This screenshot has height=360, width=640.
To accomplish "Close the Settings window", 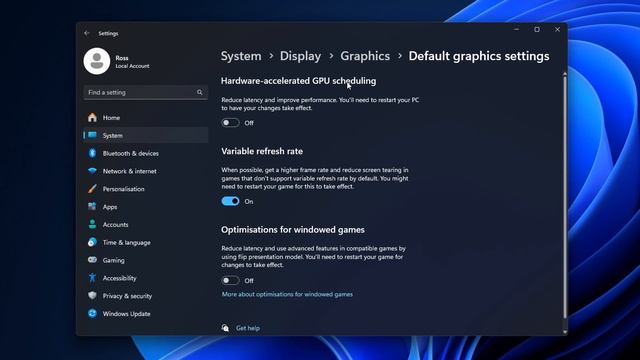I will click(557, 29).
